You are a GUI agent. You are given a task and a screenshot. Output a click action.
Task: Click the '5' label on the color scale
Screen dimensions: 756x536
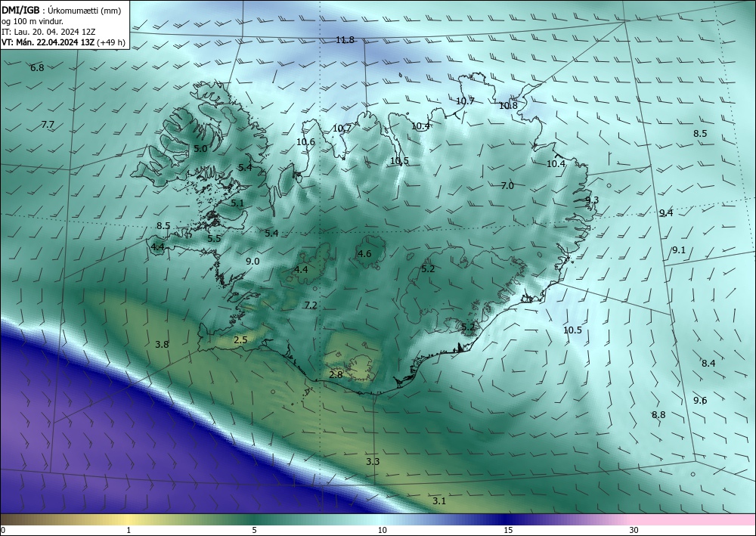pos(254,531)
